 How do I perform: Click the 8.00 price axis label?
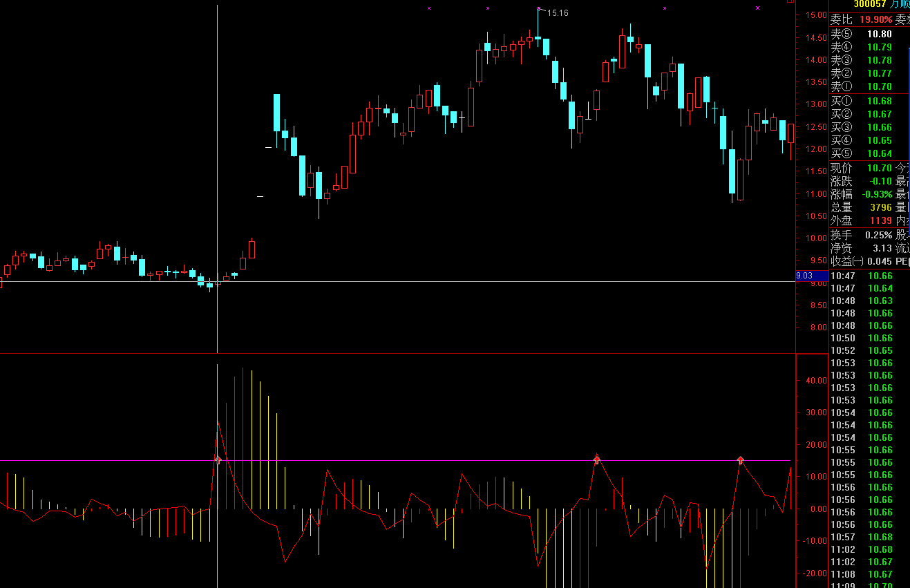tap(819, 328)
